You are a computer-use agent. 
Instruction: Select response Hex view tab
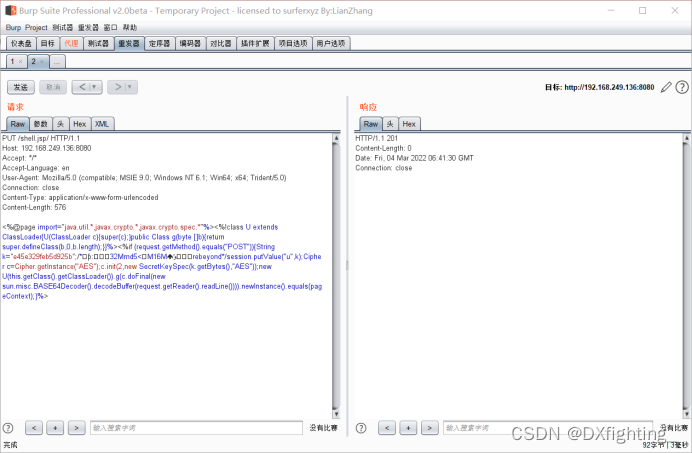[x=409, y=124]
